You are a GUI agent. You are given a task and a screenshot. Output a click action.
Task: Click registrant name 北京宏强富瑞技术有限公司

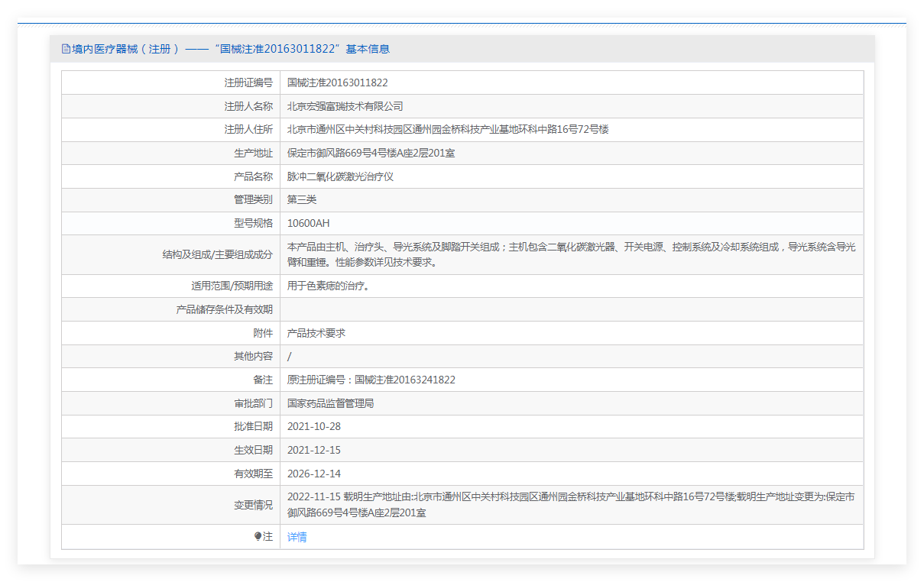coord(345,106)
